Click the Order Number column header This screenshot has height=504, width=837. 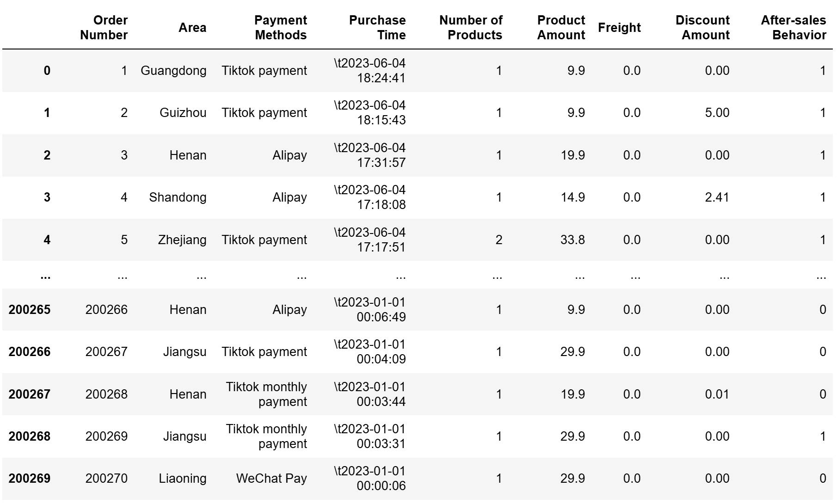(x=104, y=28)
